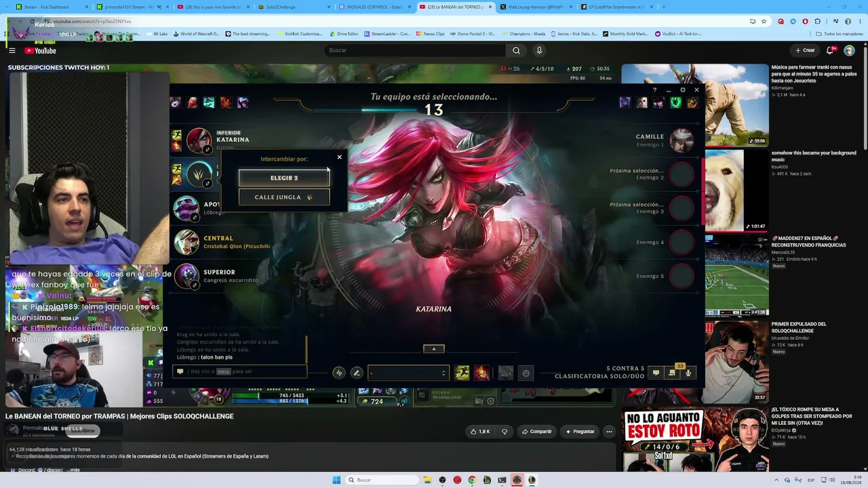Image resolution: width=868 pixels, height=488 pixels.
Task: Click the YouTube search box
Action: pos(414,50)
